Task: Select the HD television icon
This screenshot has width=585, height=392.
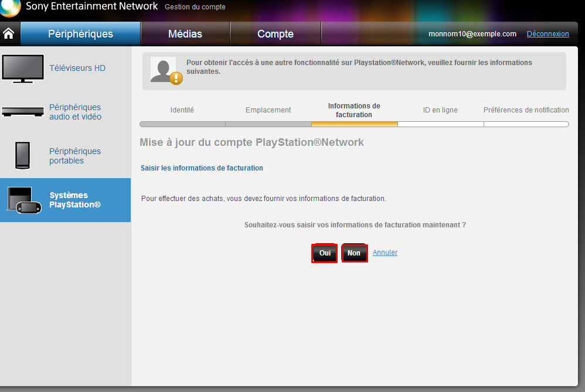Action: 23,68
